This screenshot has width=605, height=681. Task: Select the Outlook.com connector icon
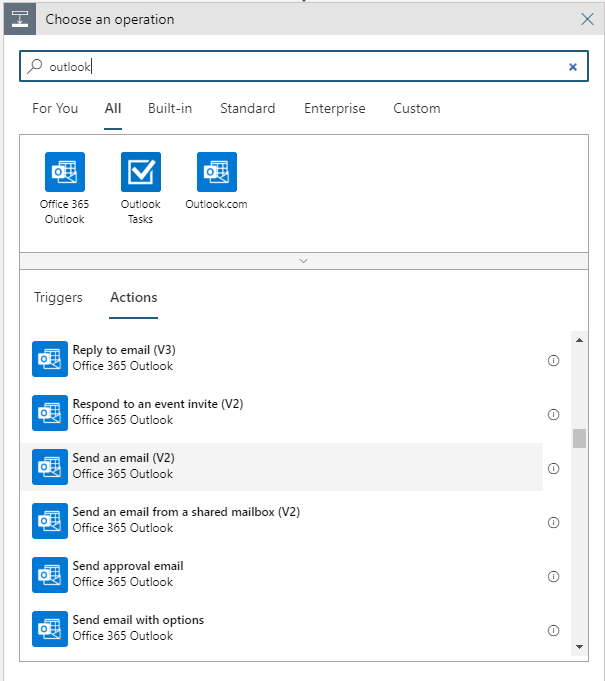tap(217, 172)
